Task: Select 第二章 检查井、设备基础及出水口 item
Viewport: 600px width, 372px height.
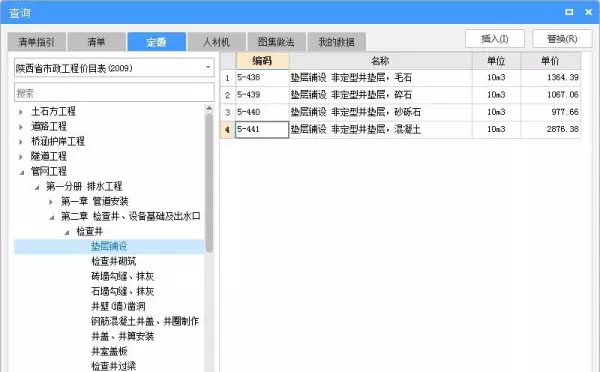Action: click(131, 216)
